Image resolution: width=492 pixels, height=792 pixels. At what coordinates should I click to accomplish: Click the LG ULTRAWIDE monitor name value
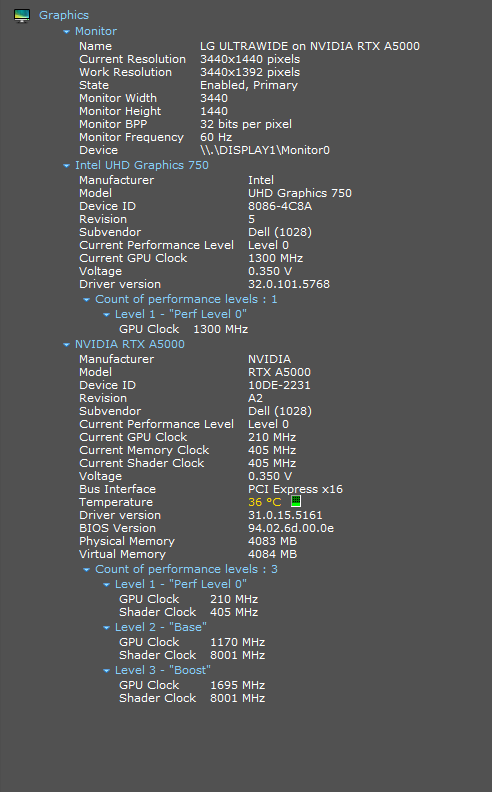point(310,46)
